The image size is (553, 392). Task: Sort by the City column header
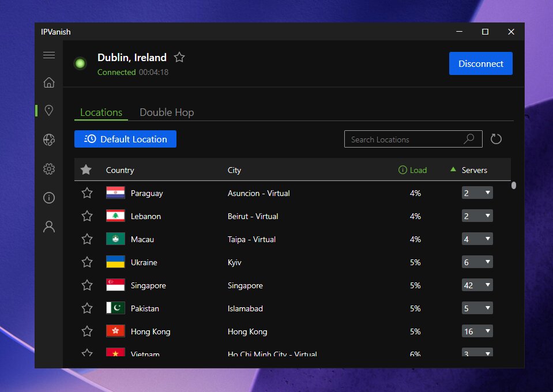click(x=234, y=170)
